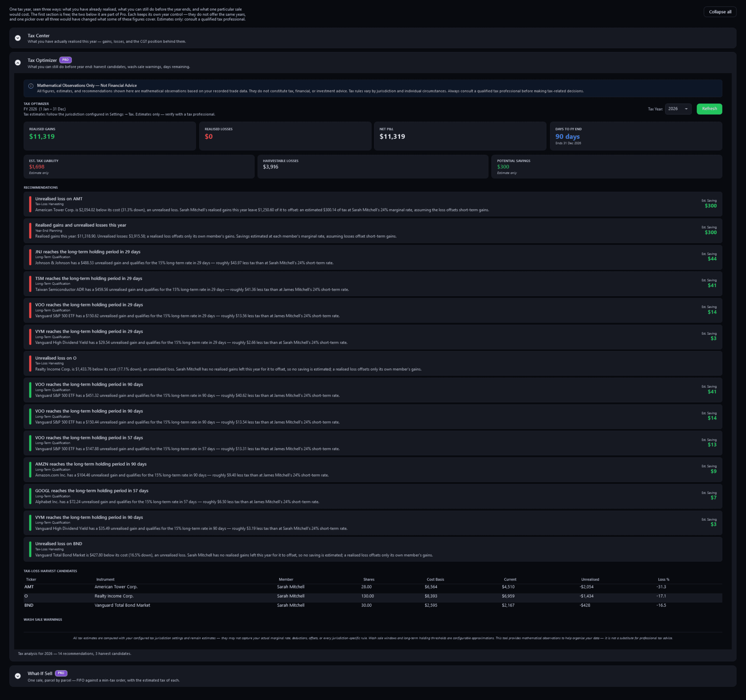Open GOOGL reaches long-term holding period recommendation
This screenshot has width=746, height=700.
point(372,496)
